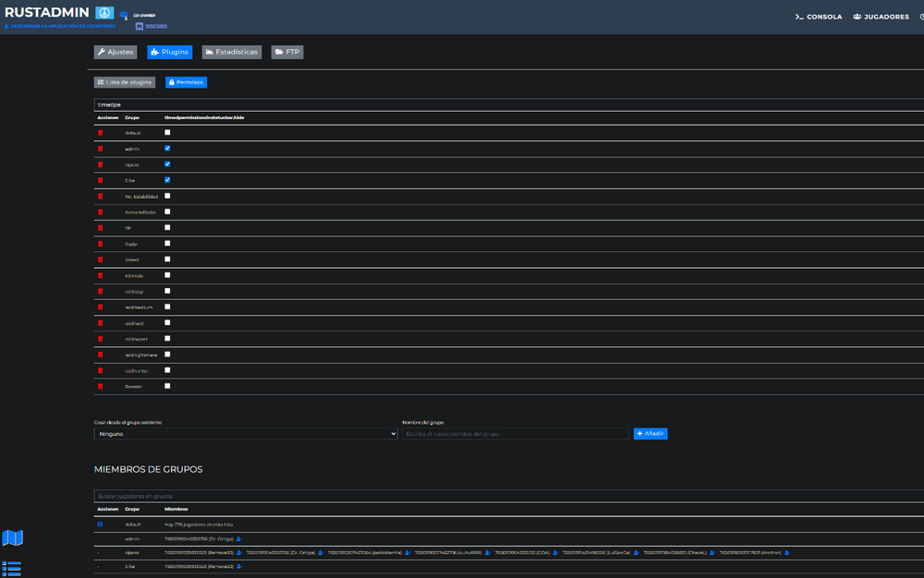Remove the Kitinicio group via trash icon
The height and width of the screenshot is (578, 924).
pyautogui.click(x=101, y=275)
